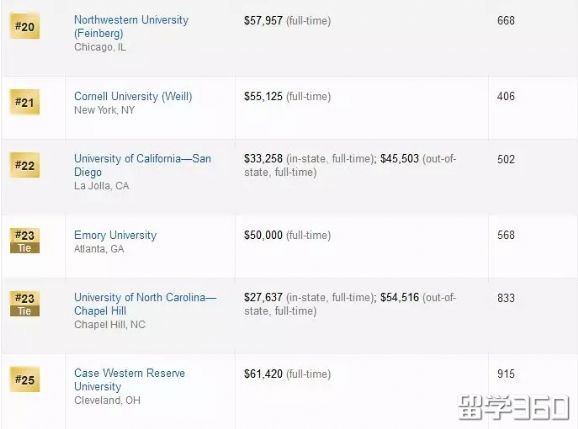Click the #21 gold rank badge

25,102
